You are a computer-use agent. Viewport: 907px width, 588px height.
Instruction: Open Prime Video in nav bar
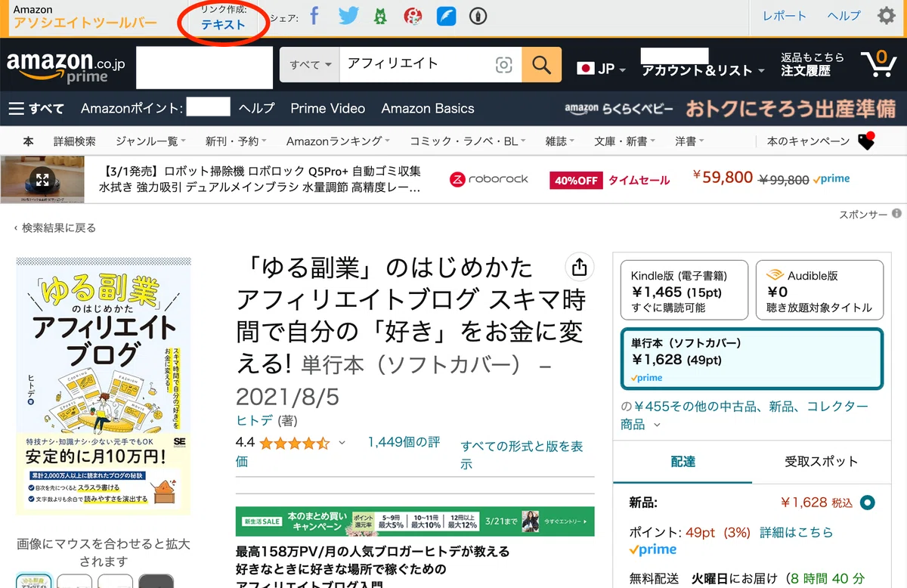tap(327, 108)
